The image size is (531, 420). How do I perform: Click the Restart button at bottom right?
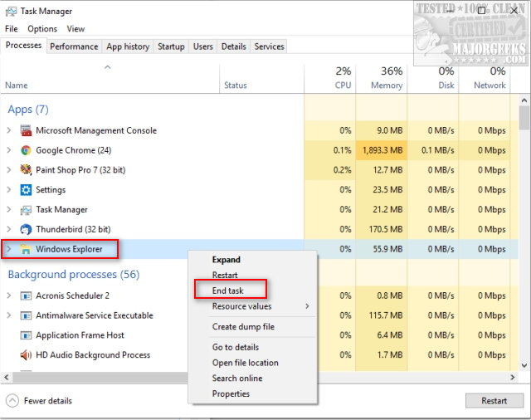494,401
